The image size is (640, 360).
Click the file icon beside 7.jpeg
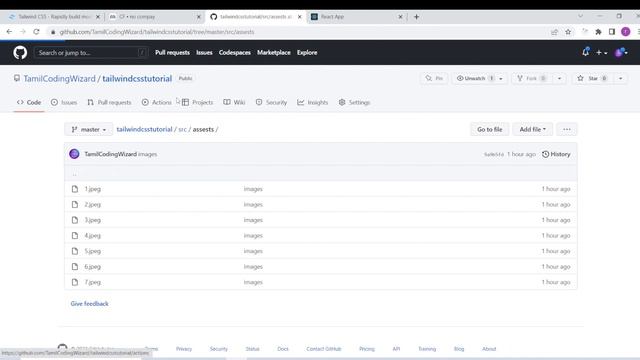pyautogui.click(x=75, y=282)
